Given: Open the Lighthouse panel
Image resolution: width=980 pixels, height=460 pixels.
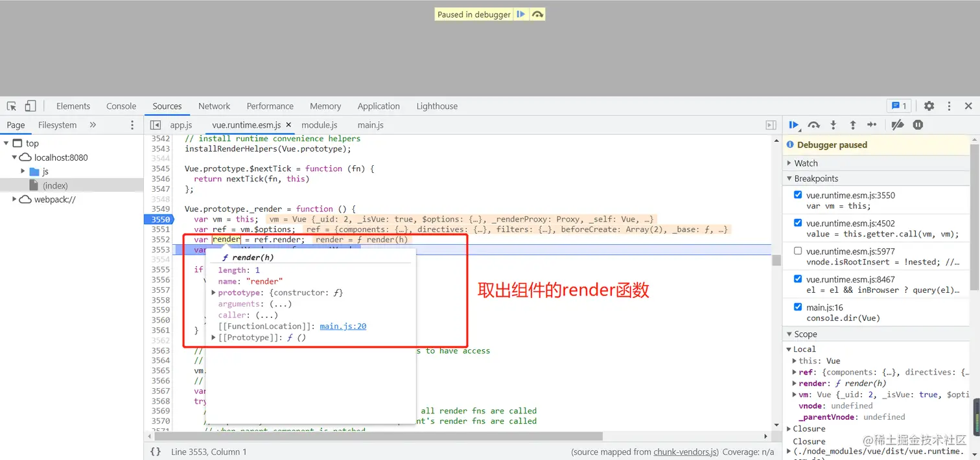Looking at the screenshot, I should coord(437,106).
